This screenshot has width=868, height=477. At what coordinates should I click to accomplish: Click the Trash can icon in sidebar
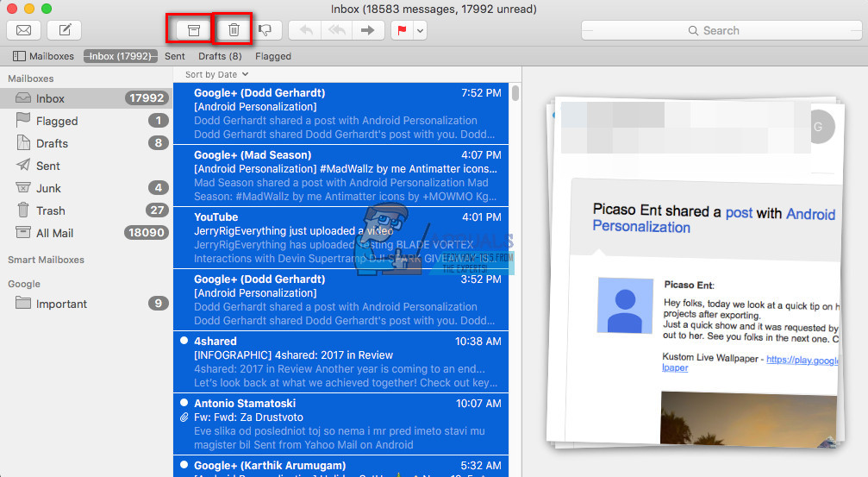pyautogui.click(x=23, y=210)
